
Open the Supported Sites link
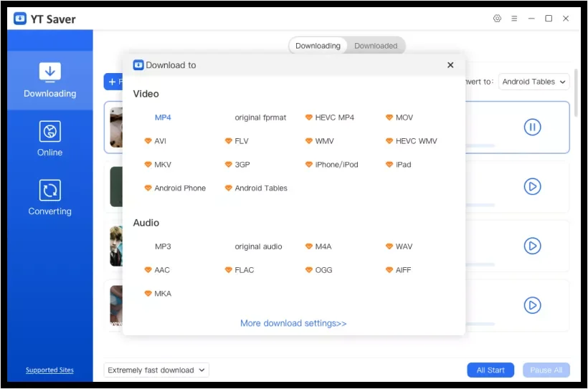pos(49,370)
